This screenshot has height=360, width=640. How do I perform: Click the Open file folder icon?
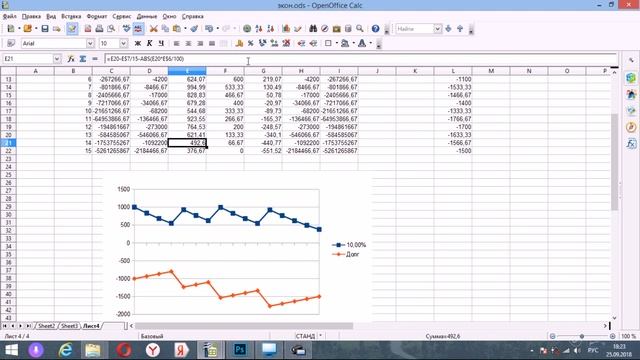click(x=27, y=29)
